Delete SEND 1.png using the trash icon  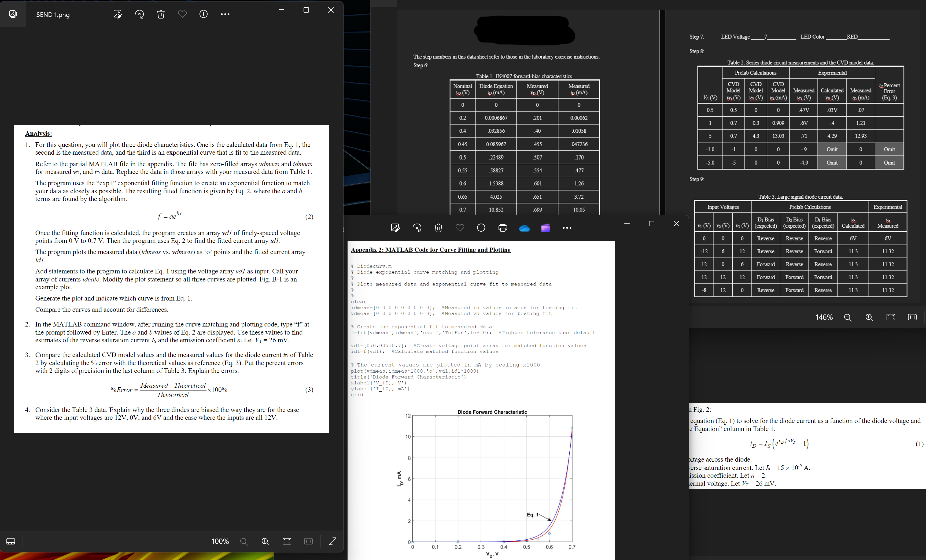(161, 14)
